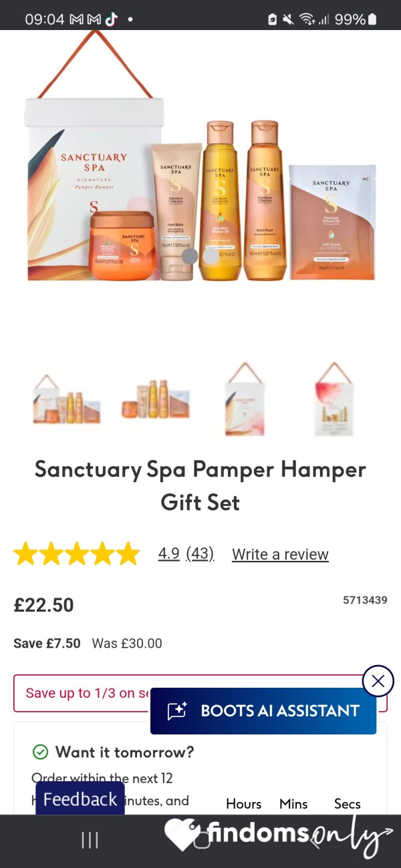Tap the green Want it tomorrow check icon

(41, 752)
